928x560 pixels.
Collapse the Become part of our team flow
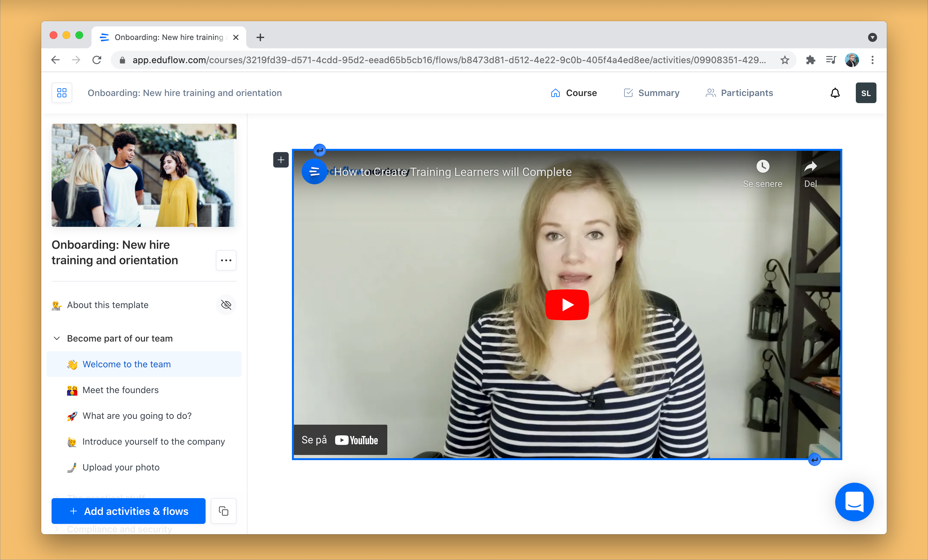(57, 338)
